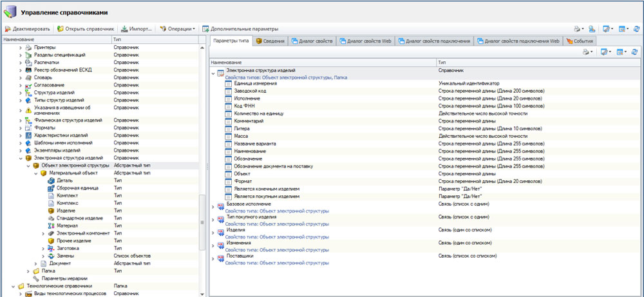Open the Операции dropdown menu

pos(180,29)
